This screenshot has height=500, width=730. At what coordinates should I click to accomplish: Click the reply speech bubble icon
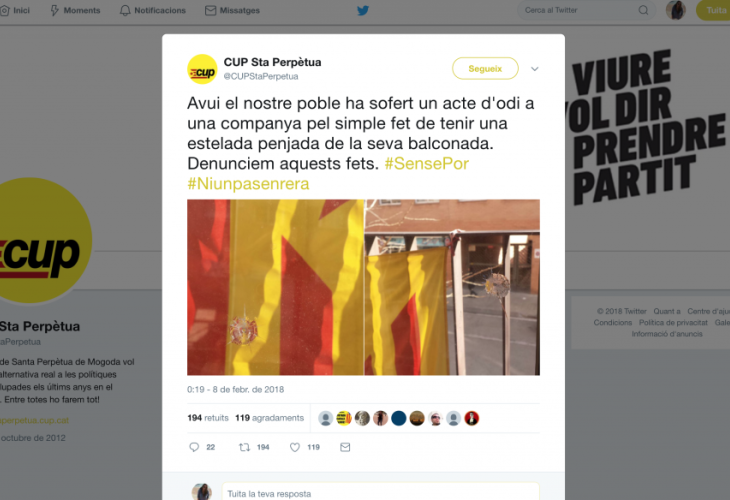[194, 447]
